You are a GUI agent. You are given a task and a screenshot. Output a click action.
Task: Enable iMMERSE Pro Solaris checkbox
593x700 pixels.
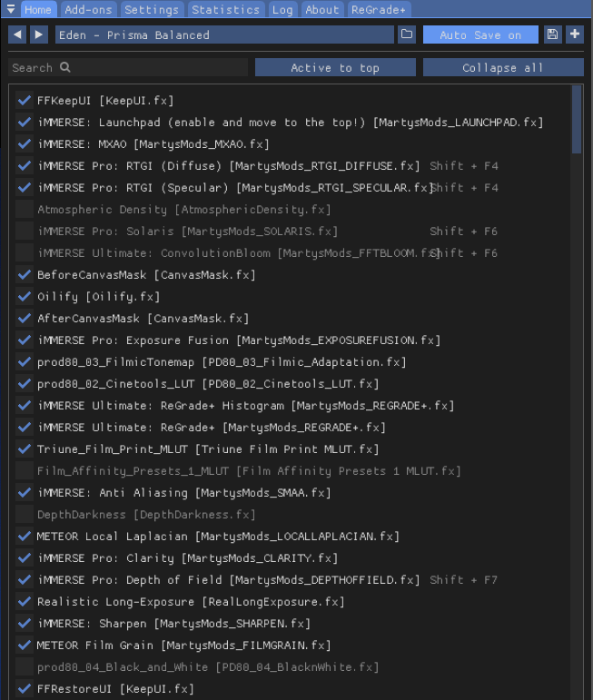coord(25,232)
